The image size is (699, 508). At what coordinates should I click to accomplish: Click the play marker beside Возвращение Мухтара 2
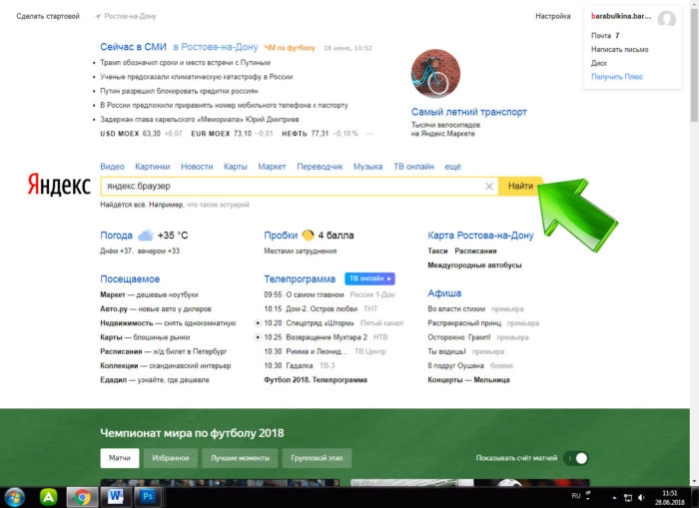[x=258, y=337]
